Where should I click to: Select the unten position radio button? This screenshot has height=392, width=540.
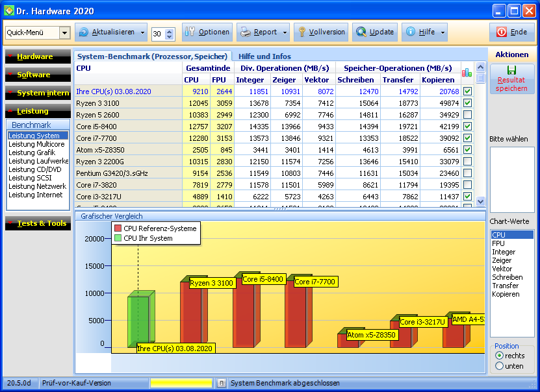point(499,366)
